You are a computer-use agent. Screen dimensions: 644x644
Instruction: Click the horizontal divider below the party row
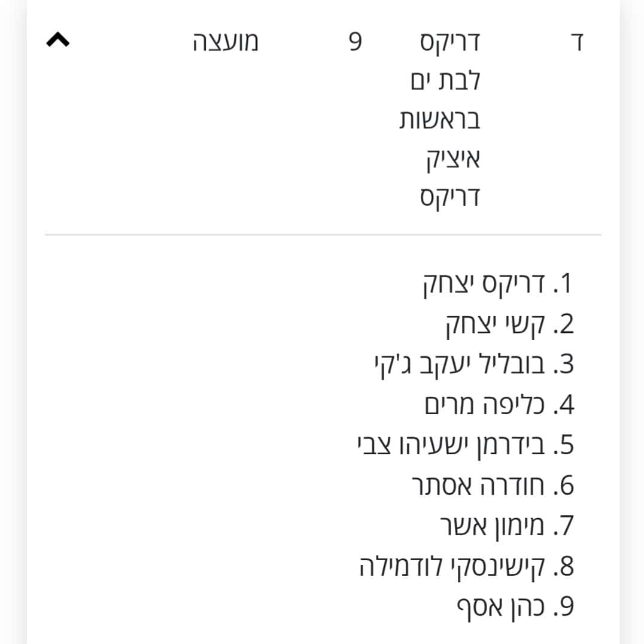323,235
